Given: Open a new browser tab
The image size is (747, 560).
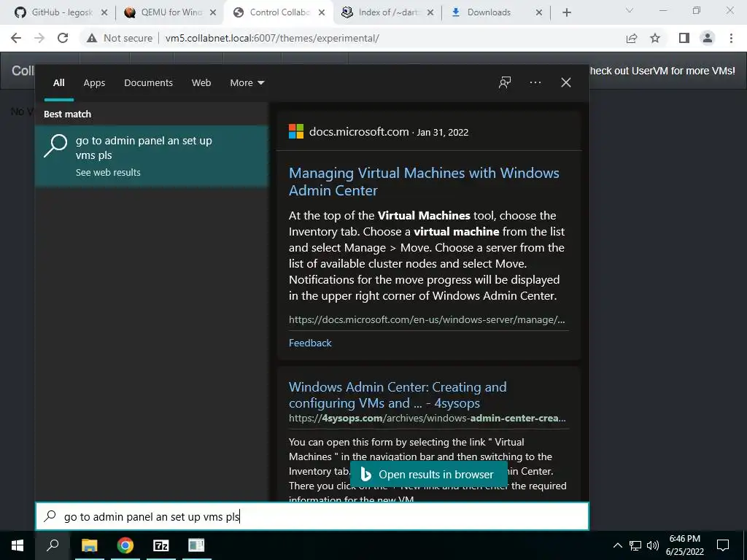Looking at the screenshot, I should pos(566,13).
